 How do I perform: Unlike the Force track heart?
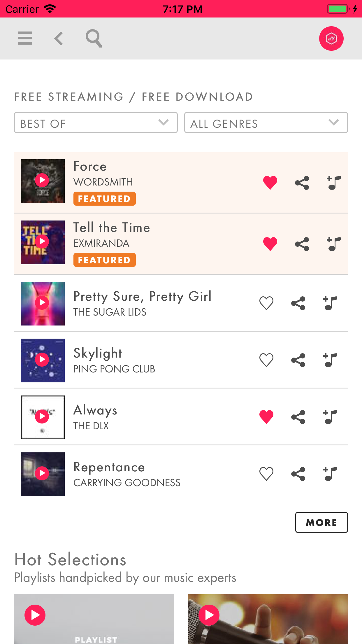[x=270, y=183]
